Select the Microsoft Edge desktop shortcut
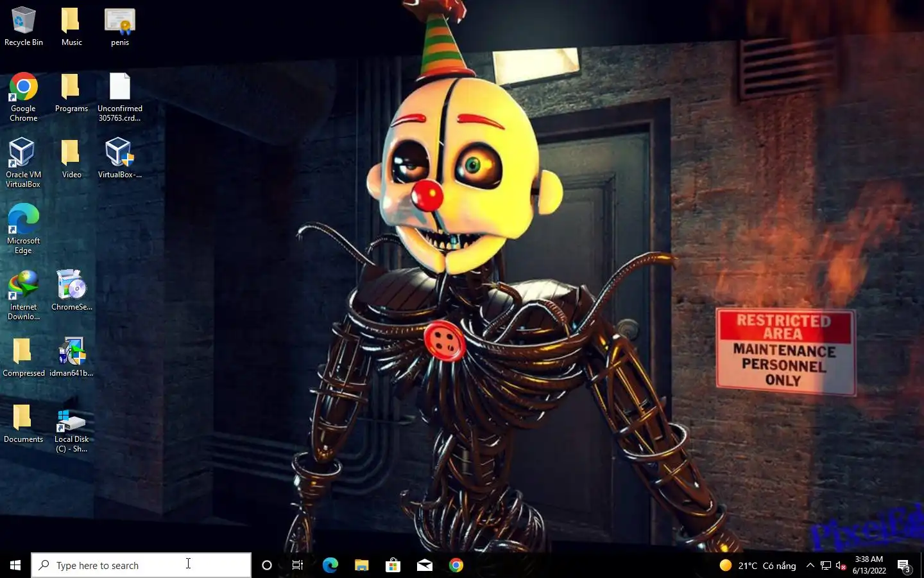Image resolution: width=924 pixels, height=578 pixels. click(x=23, y=229)
